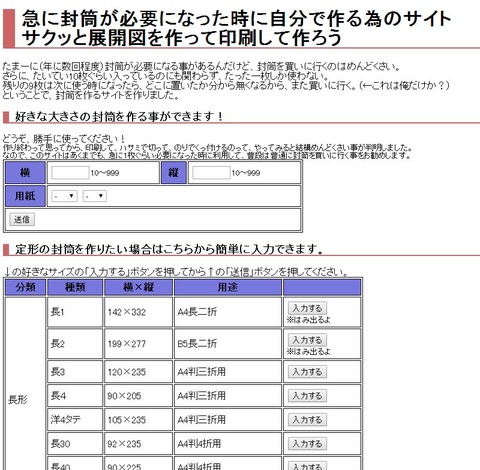Click the 種類 column header
Image resolution: width=480 pixels, height=470 pixels.
[75, 287]
